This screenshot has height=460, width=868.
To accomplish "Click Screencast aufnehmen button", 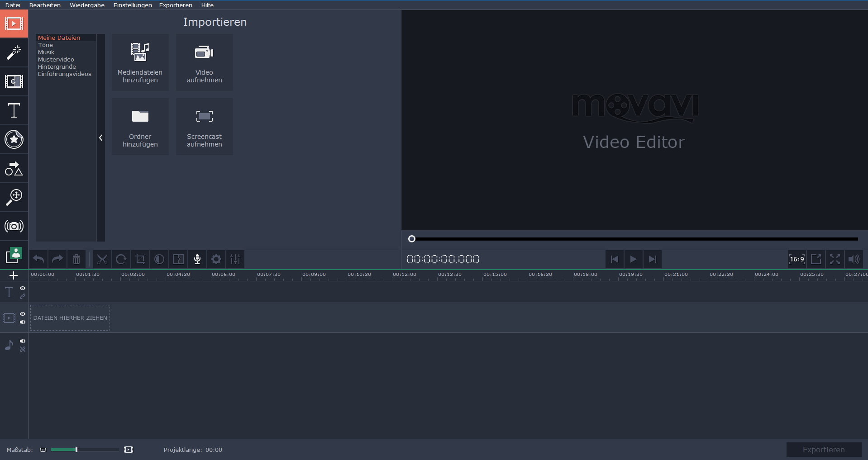I will (205, 127).
